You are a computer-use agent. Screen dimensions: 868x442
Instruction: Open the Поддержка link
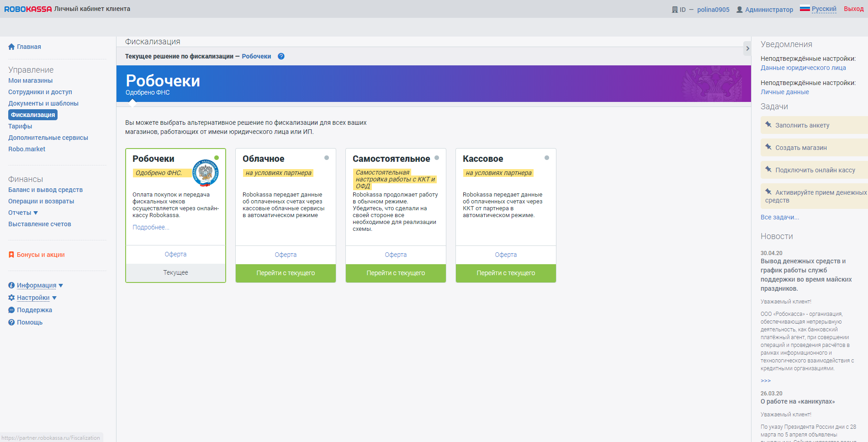point(34,310)
